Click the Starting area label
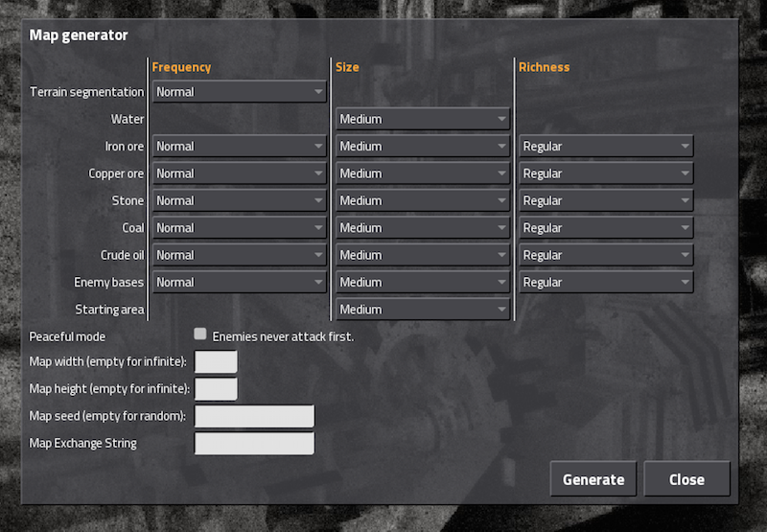This screenshot has height=532, width=767. point(110,310)
